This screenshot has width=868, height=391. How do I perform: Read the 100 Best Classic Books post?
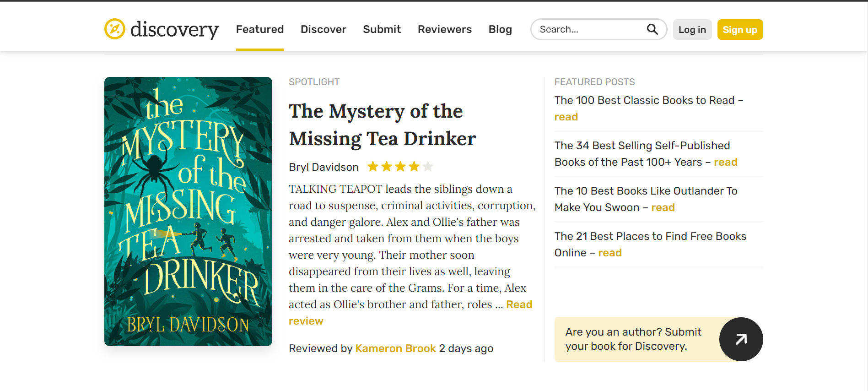point(566,117)
